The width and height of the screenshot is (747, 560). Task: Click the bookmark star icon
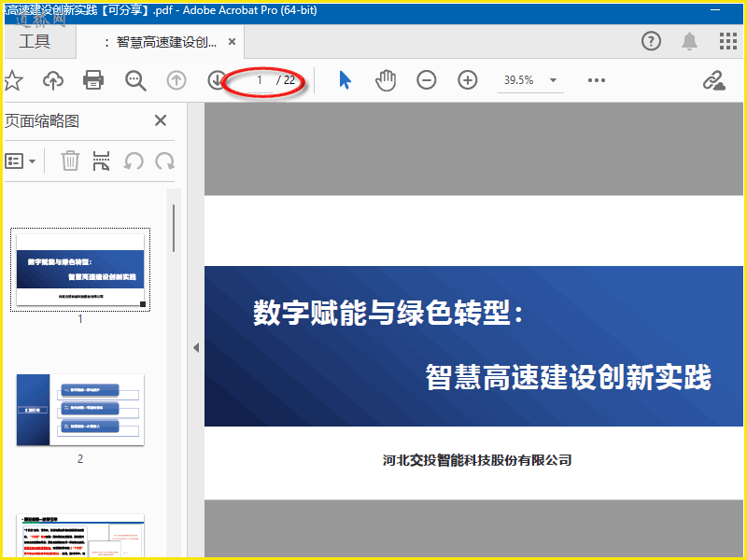[13, 80]
